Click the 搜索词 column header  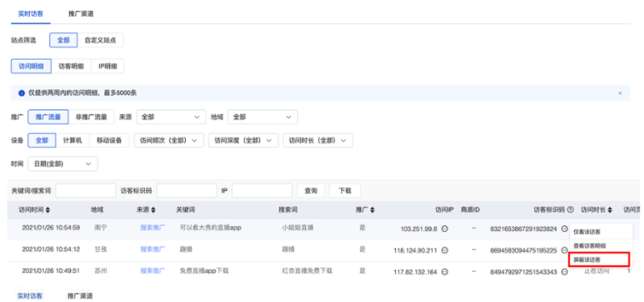click(288, 210)
